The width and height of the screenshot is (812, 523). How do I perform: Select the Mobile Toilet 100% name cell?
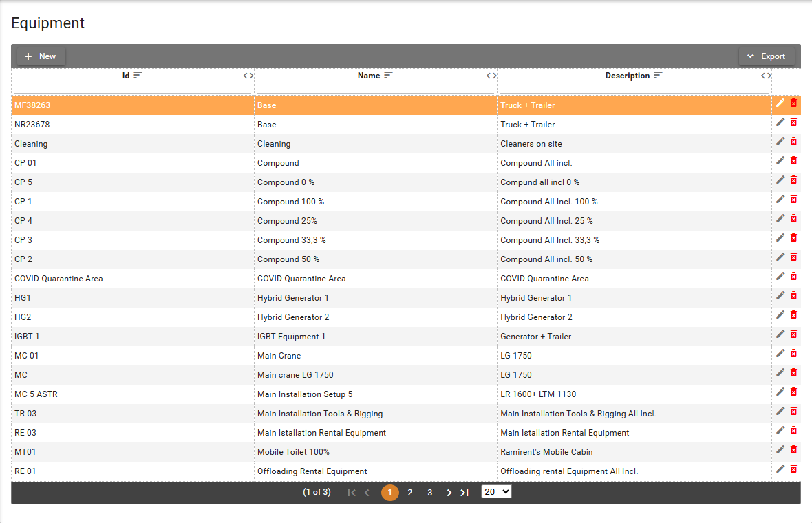(376, 452)
